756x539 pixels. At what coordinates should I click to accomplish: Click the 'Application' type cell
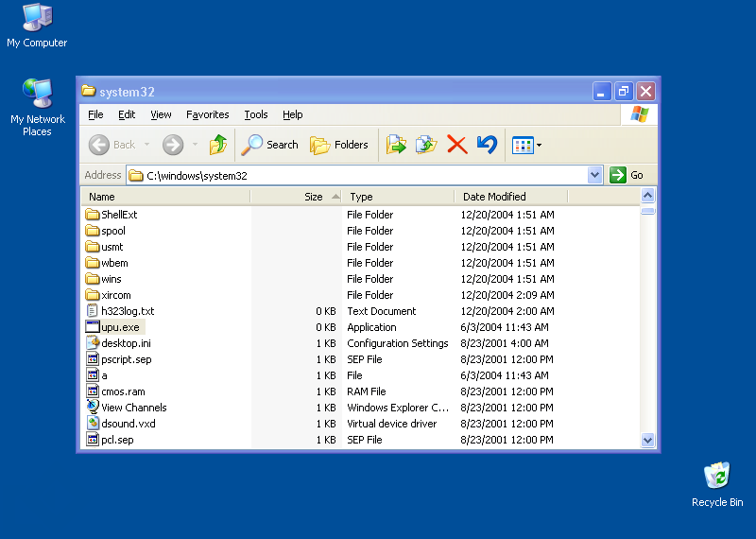tap(371, 326)
